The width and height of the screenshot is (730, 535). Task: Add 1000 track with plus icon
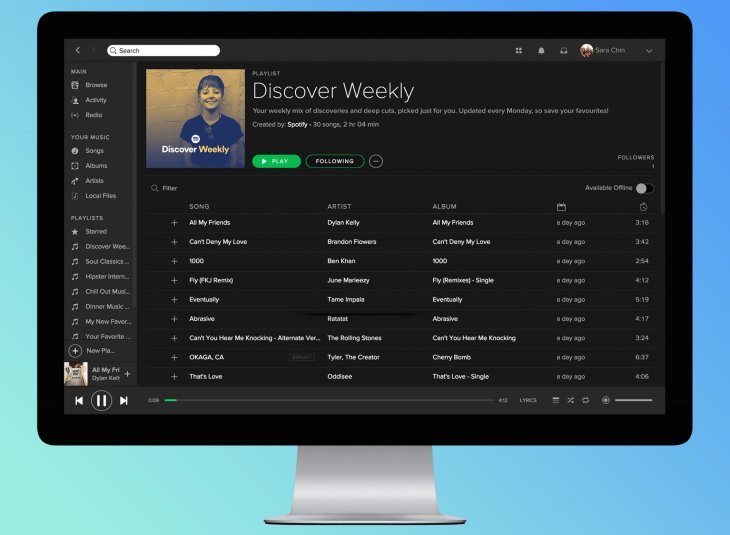point(174,261)
